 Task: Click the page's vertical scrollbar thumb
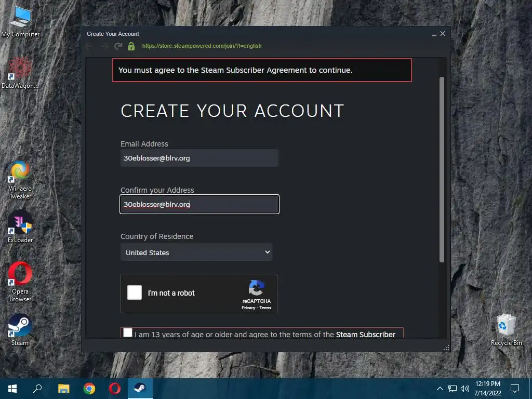click(442, 170)
